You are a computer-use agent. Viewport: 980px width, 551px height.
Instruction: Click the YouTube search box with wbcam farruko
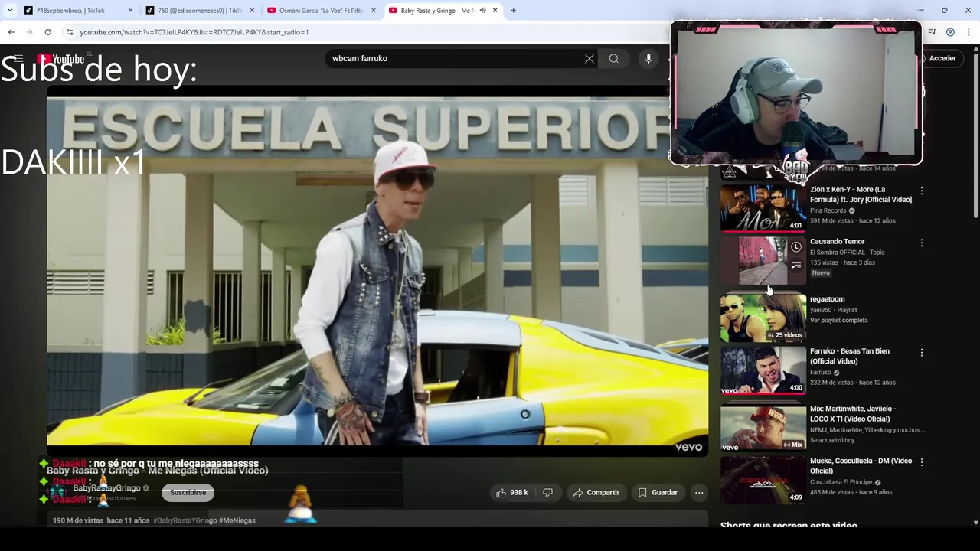tap(452, 58)
